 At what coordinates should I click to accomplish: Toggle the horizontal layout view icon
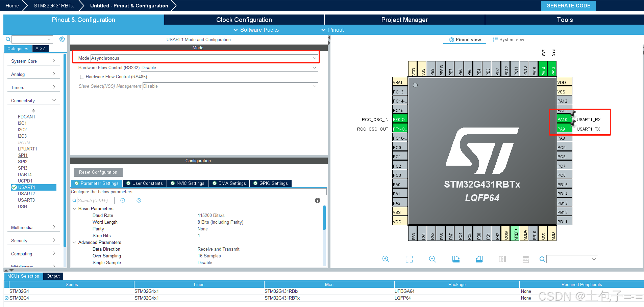525,259
